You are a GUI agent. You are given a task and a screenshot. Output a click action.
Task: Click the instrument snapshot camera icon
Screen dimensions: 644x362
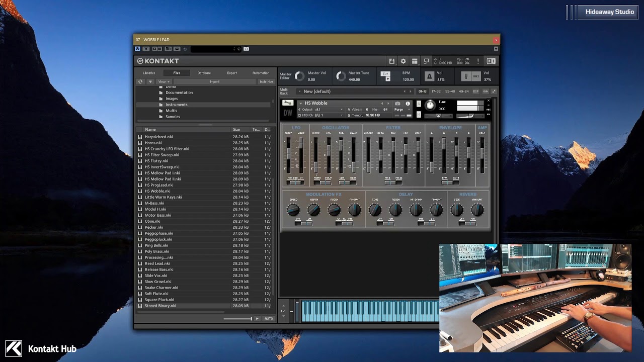(x=397, y=104)
